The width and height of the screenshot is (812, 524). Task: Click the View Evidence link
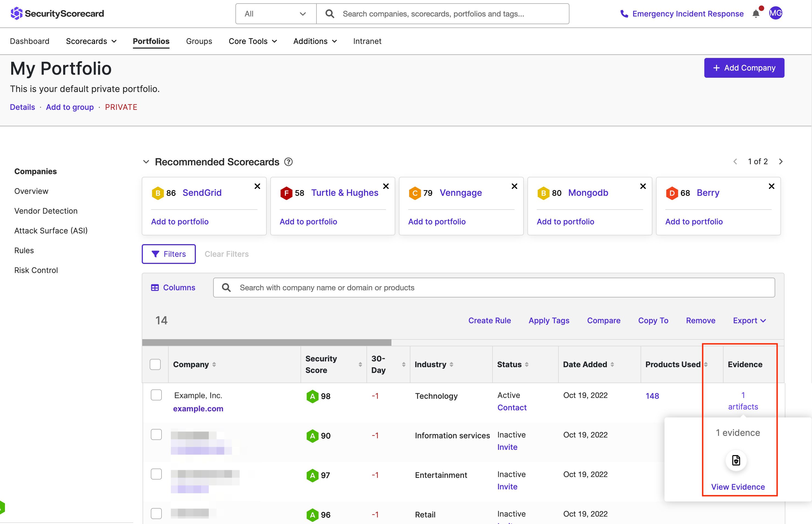tap(738, 487)
